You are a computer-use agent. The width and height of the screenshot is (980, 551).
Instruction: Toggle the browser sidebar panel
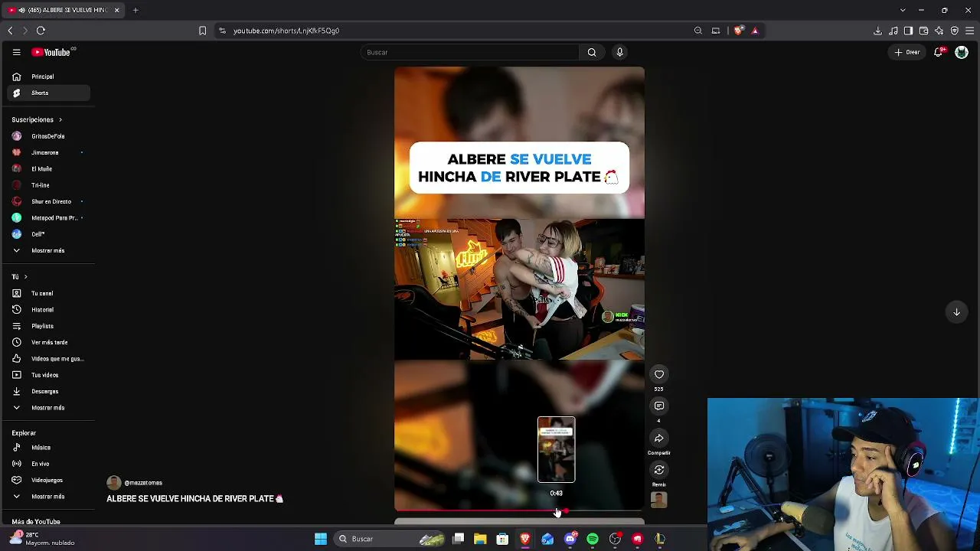908,31
